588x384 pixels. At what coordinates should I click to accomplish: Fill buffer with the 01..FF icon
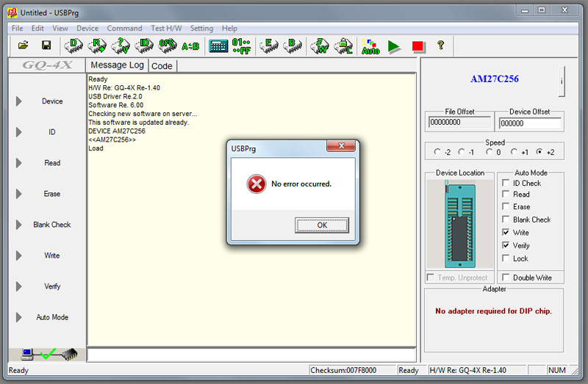pos(242,46)
